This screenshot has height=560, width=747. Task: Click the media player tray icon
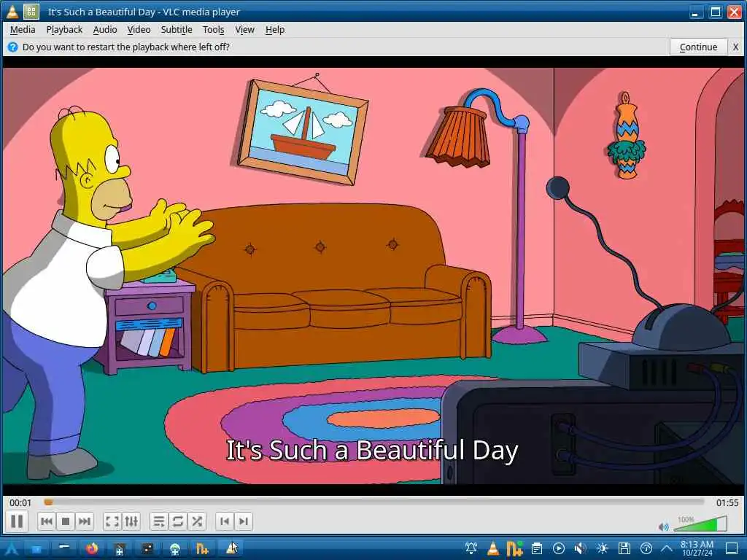pos(559,548)
